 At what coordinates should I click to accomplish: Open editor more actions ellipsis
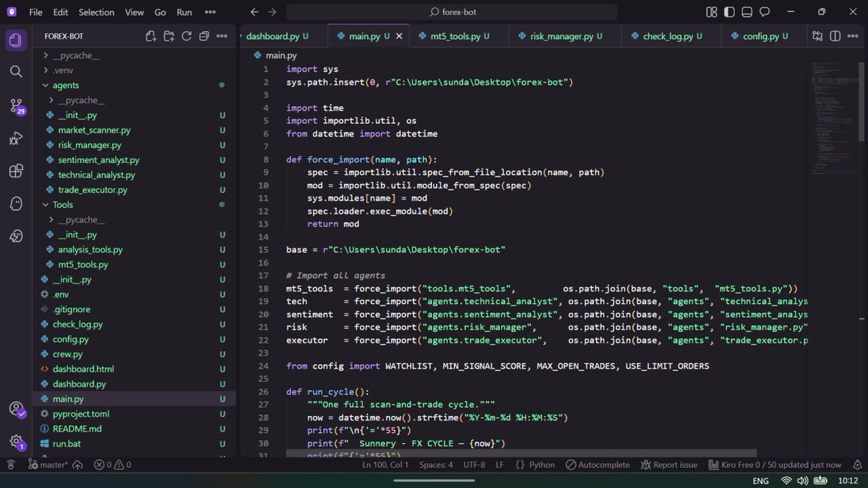click(853, 36)
